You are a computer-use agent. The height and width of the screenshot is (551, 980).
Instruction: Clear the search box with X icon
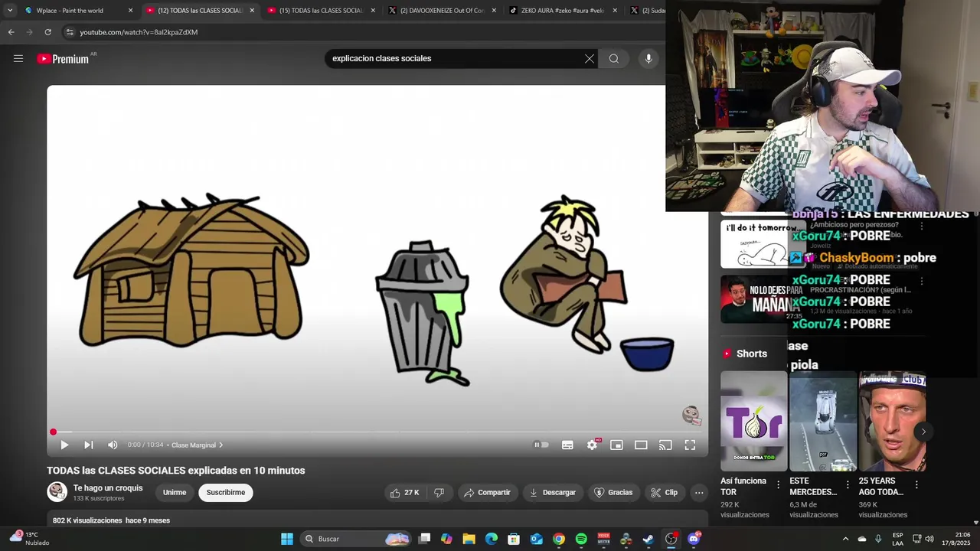point(590,58)
